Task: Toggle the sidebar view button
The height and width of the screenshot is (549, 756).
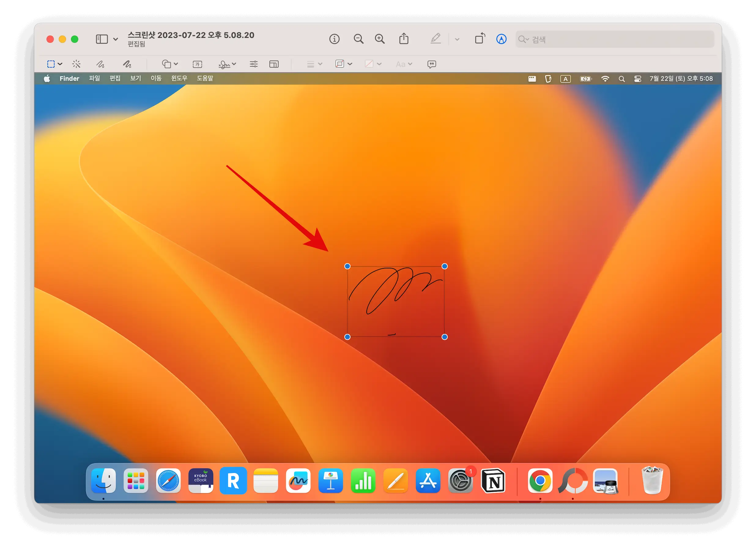Action: [x=102, y=39]
